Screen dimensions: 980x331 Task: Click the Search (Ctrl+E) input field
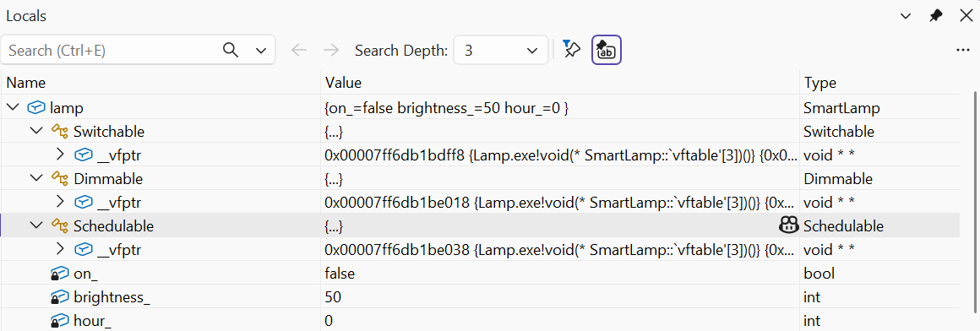pyautogui.click(x=112, y=51)
